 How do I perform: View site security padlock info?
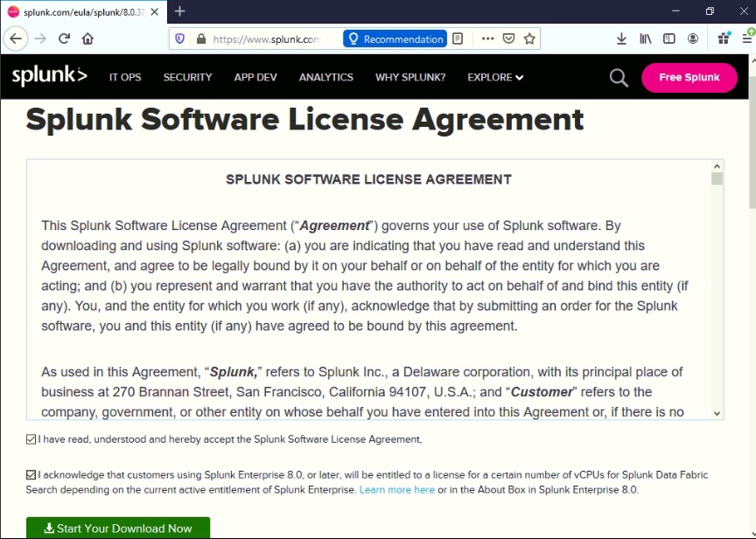(x=201, y=38)
